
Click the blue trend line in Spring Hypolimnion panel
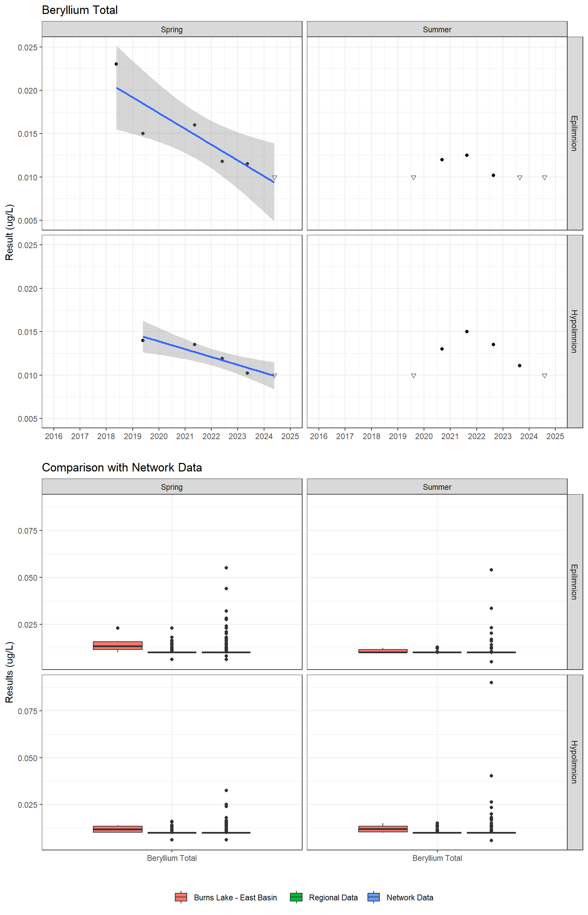coord(209,356)
